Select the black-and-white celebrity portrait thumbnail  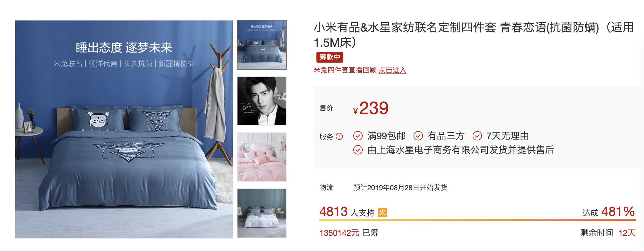(262, 101)
